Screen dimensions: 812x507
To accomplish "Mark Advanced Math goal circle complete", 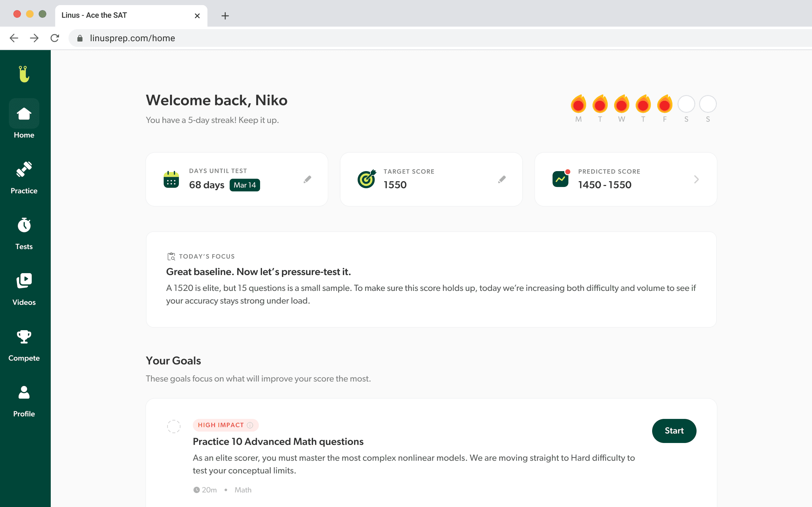I will coord(174,427).
